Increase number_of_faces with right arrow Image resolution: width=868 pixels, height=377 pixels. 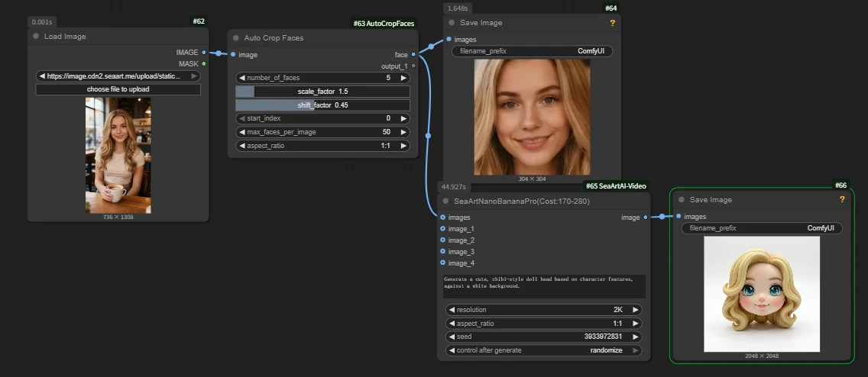(404, 78)
